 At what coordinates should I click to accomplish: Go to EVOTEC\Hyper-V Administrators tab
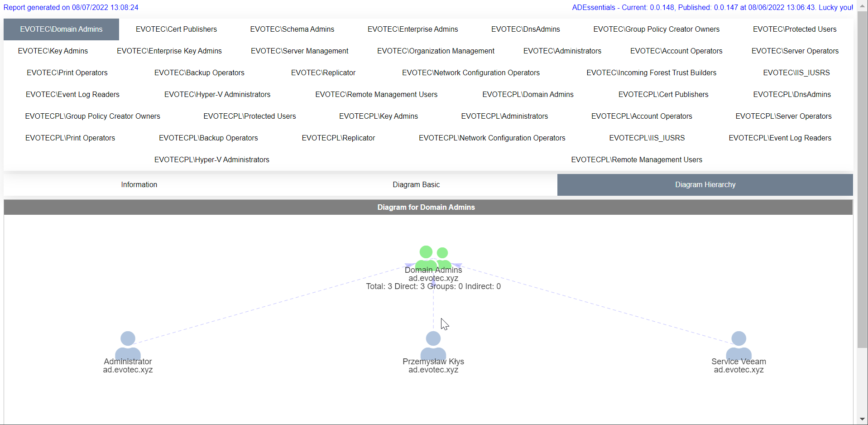click(217, 95)
